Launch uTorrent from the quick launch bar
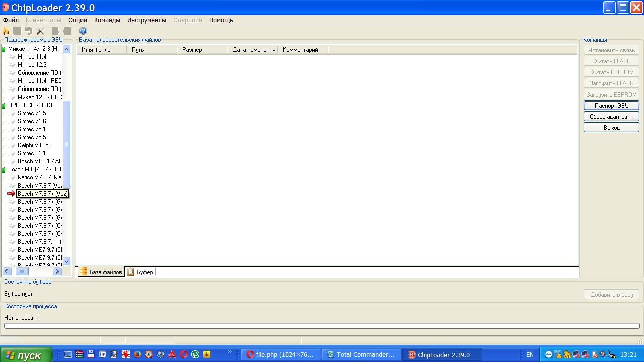The image size is (644, 362). pyautogui.click(x=195, y=354)
